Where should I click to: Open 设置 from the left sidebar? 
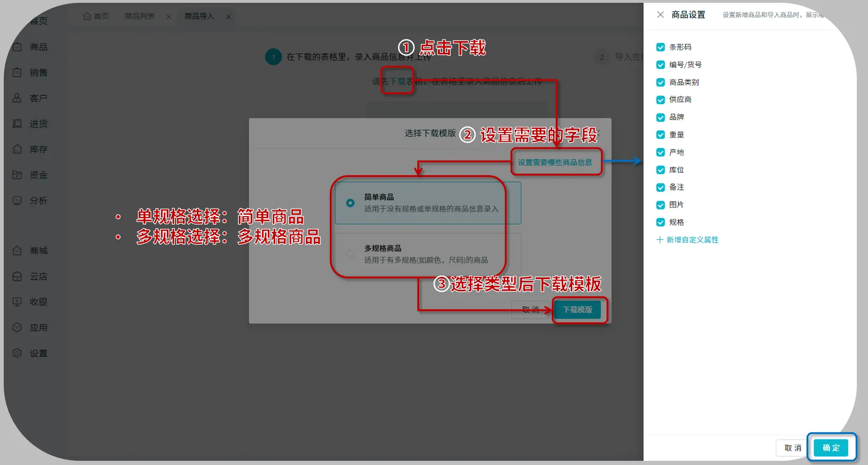click(x=30, y=353)
